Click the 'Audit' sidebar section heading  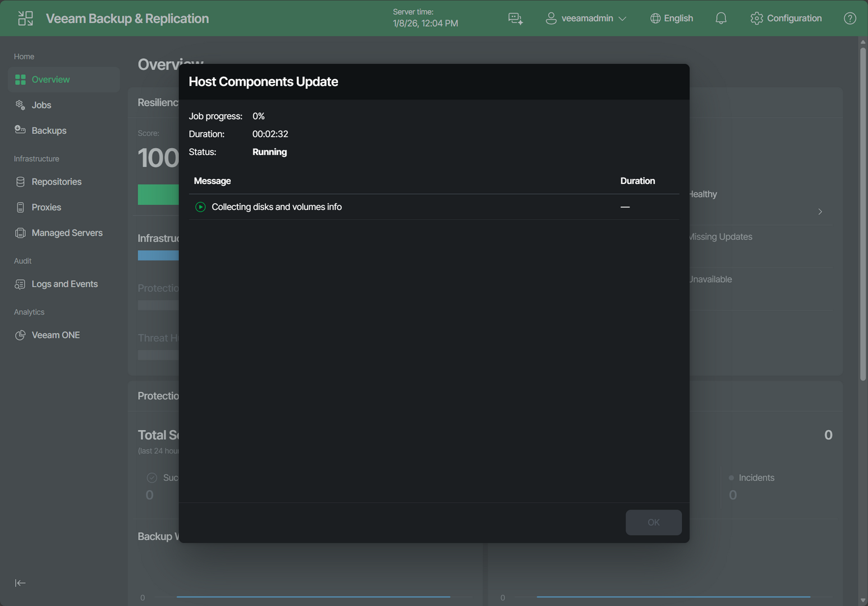22,261
